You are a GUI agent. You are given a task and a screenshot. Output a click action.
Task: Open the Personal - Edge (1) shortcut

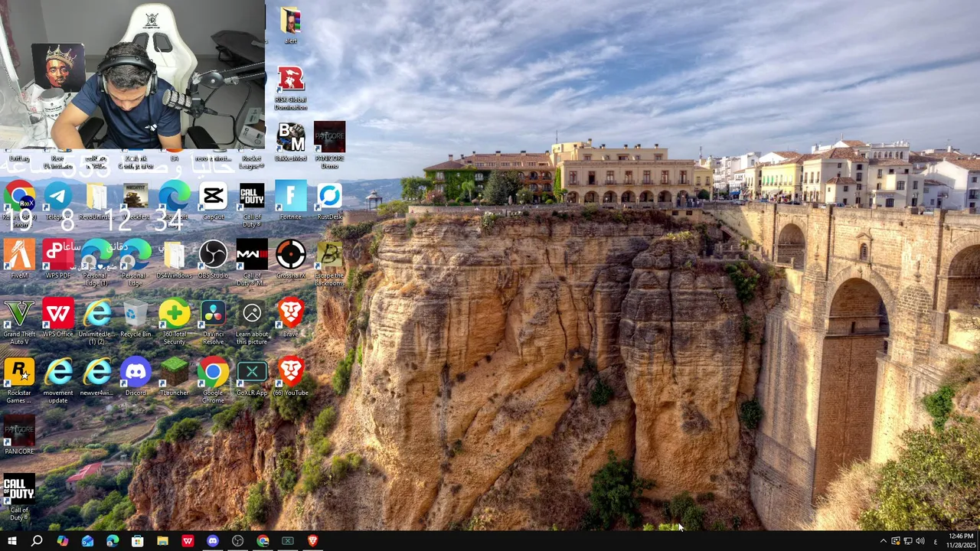[96, 264]
